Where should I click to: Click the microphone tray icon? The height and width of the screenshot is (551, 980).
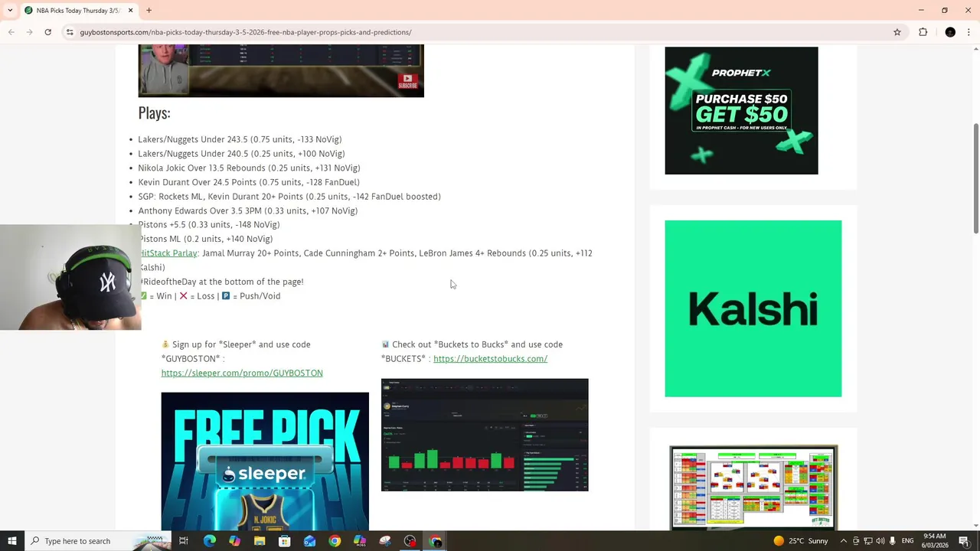pyautogui.click(x=893, y=541)
